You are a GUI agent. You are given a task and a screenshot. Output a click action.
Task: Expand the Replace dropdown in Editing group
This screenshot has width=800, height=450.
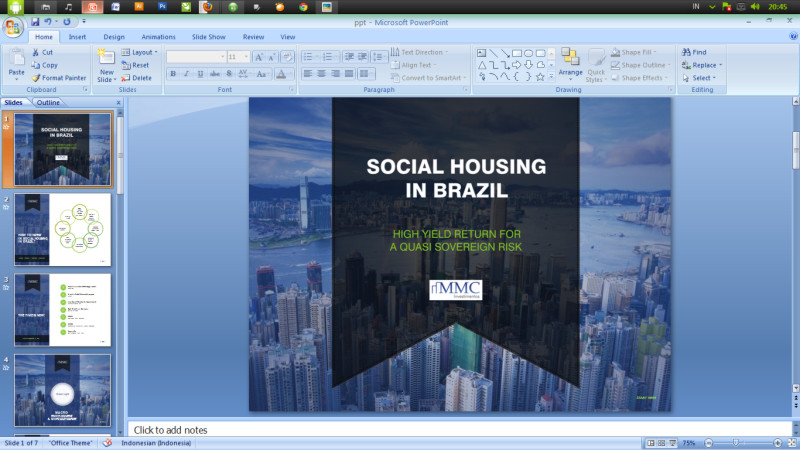720,65
